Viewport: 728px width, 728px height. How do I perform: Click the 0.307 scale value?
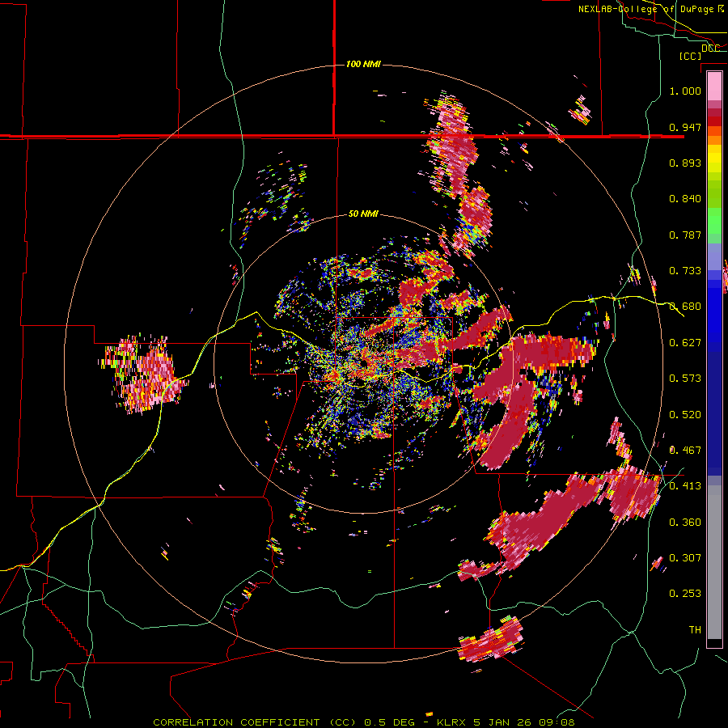tap(685, 558)
